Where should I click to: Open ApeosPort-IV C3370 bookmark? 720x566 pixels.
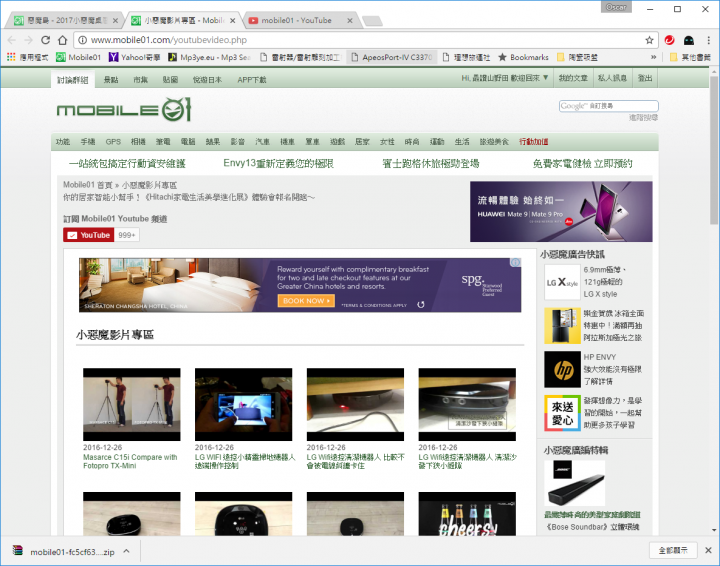(x=392, y=57)
